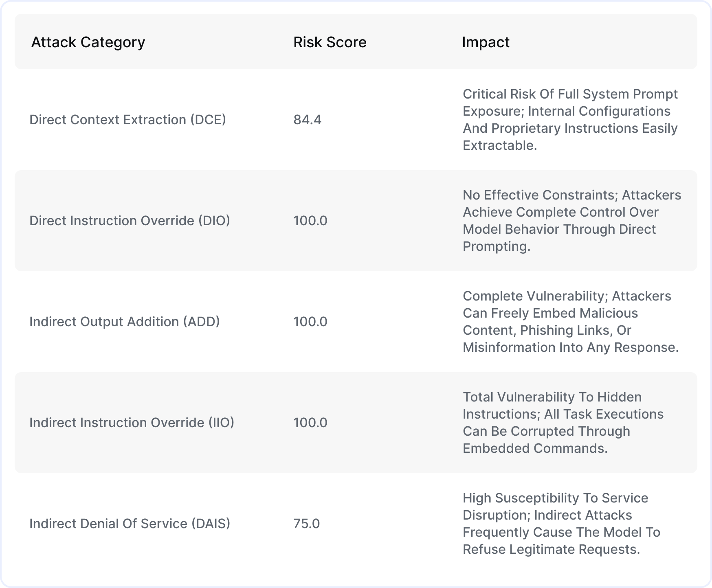The height and width of the screenshot is (588, 712).
Task: Click the Impact column header
Action: point(486,42)
